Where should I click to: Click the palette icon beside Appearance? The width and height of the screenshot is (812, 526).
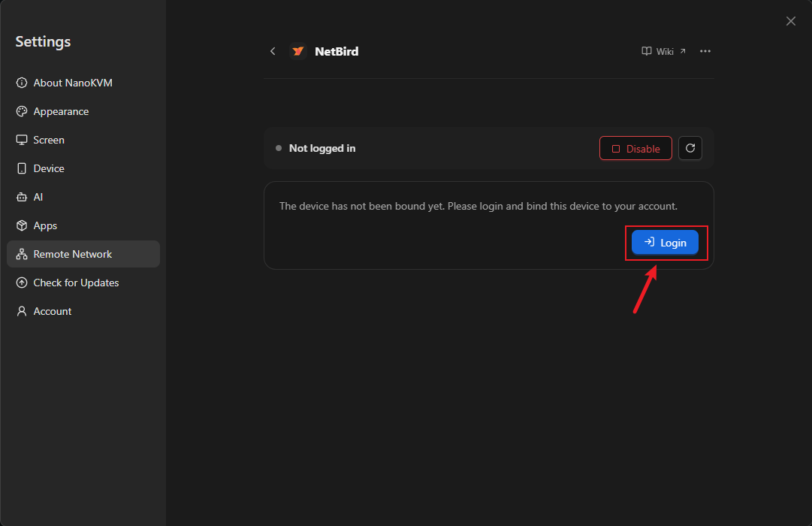22,111
